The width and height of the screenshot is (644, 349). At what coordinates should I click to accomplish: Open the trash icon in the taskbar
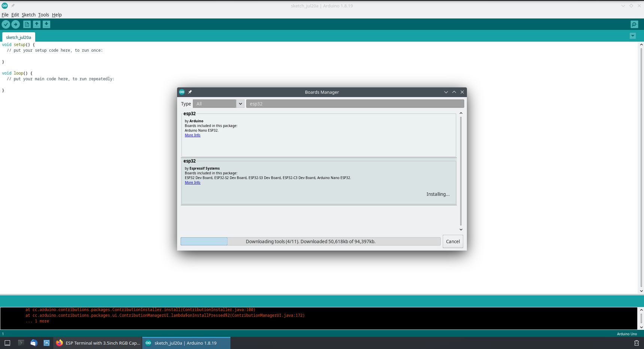pyautogui.click(x=637, y=343)
